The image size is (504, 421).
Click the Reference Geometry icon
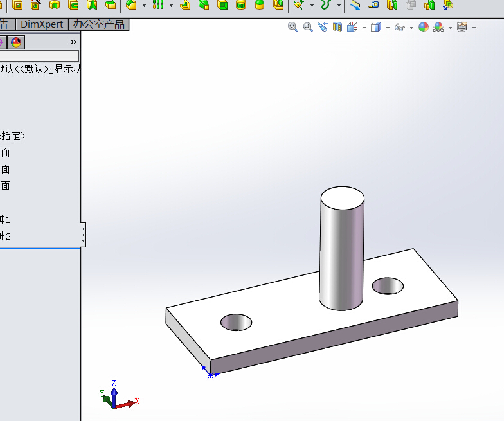[299, 5]
